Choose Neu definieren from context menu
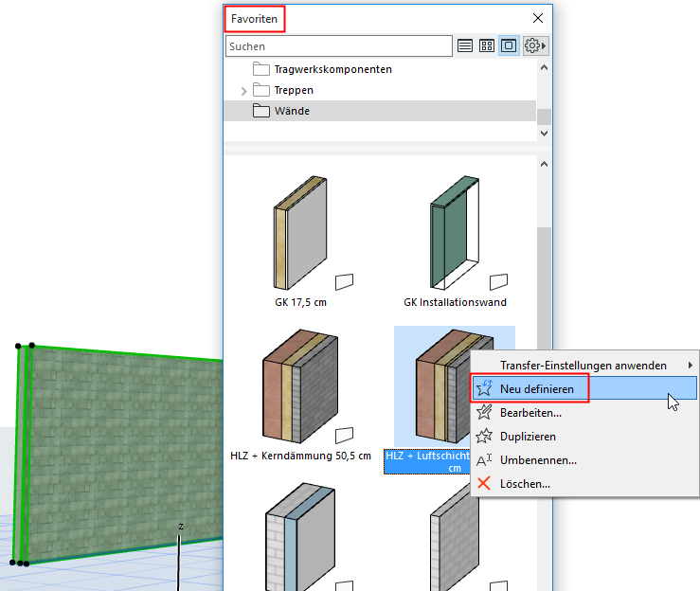This screenshot has width=700, height=591. point(585,389)
